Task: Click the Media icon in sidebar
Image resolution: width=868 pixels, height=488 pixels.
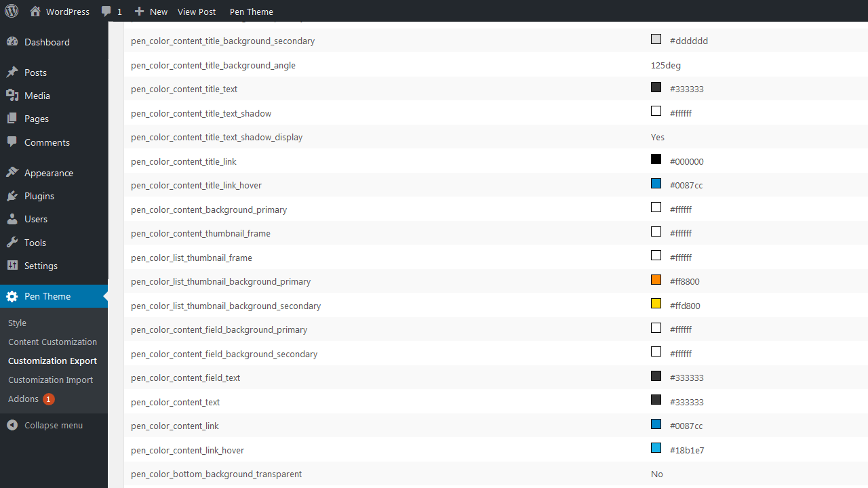Action: 12,96
